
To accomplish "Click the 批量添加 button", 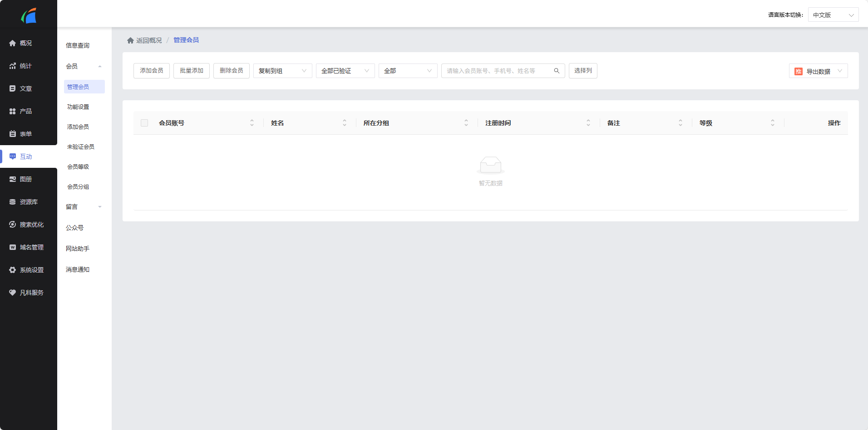I will 192,71.
